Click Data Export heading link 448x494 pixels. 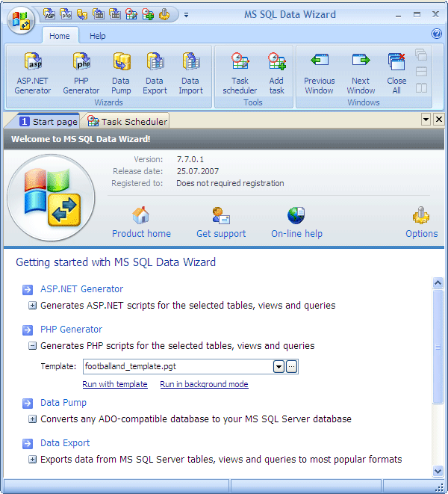(x=65, y=443)
